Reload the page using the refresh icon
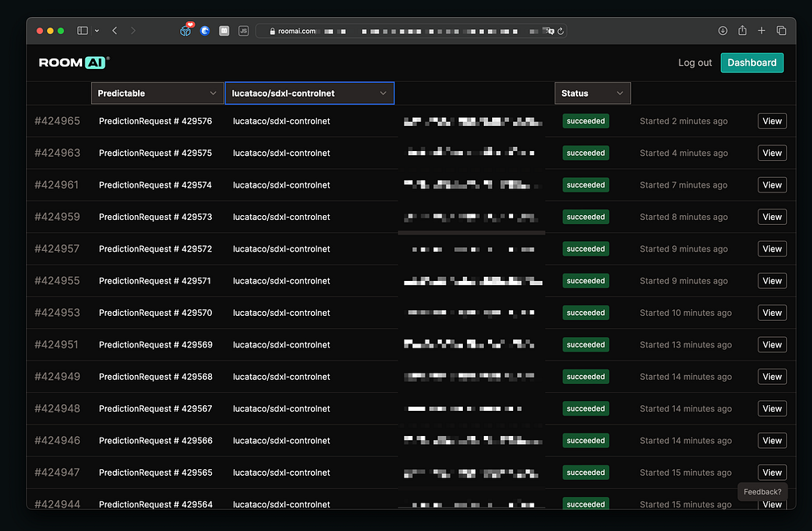Viewport: 812px width, 531px height. click(560, 31)
